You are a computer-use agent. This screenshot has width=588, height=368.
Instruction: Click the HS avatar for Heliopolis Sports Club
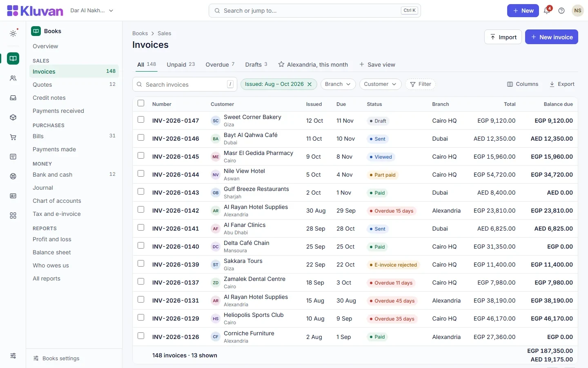[x=216, y=319]
